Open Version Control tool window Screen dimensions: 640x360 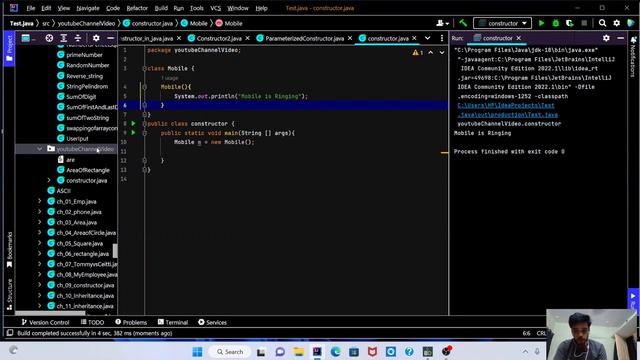point(45,322)
